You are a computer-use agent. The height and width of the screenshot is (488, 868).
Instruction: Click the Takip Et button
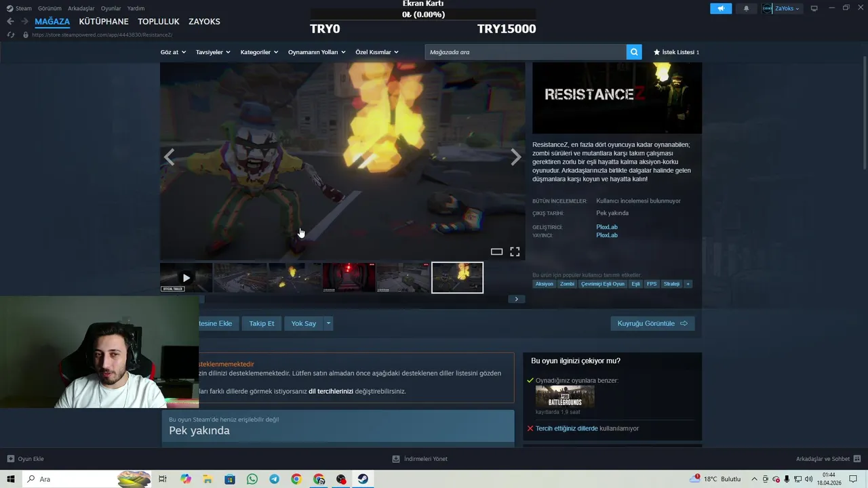pyautogui.click(x=262, y=323)
